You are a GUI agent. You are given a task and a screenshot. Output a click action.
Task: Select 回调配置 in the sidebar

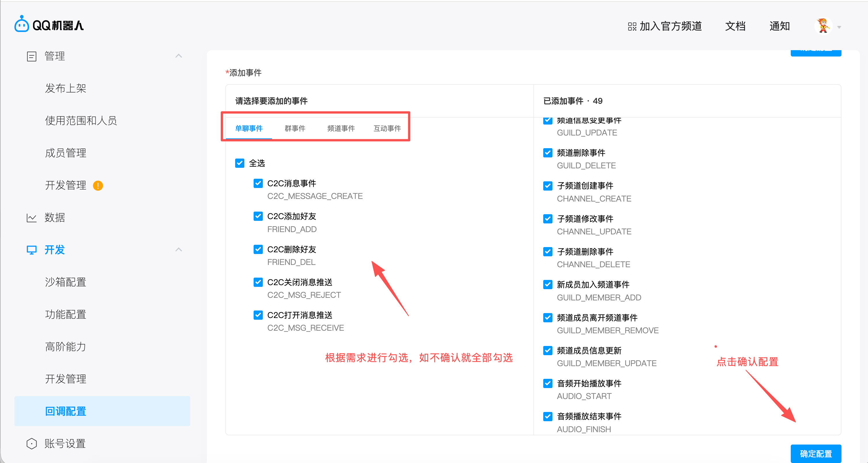tap(65, 411)
